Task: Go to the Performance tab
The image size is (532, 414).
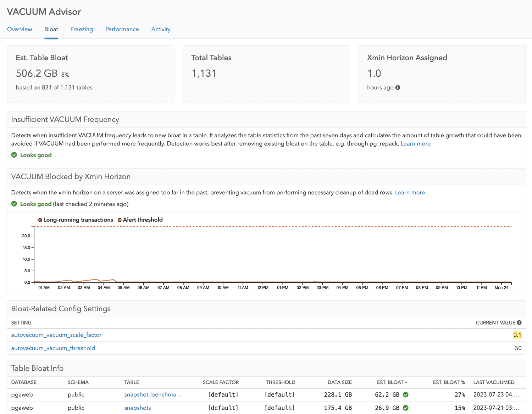Action: (122, 29)
